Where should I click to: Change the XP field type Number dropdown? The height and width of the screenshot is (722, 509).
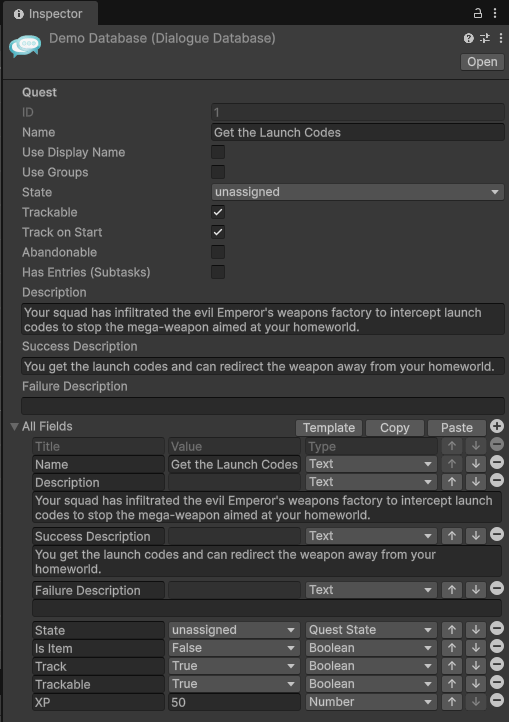[x=371, y=702]
